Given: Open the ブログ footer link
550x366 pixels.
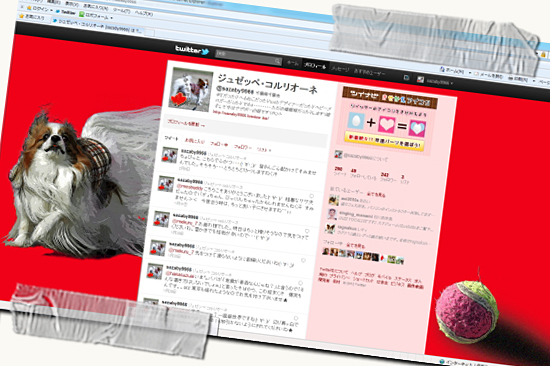Looking at the screenshot, I should 369,275.
